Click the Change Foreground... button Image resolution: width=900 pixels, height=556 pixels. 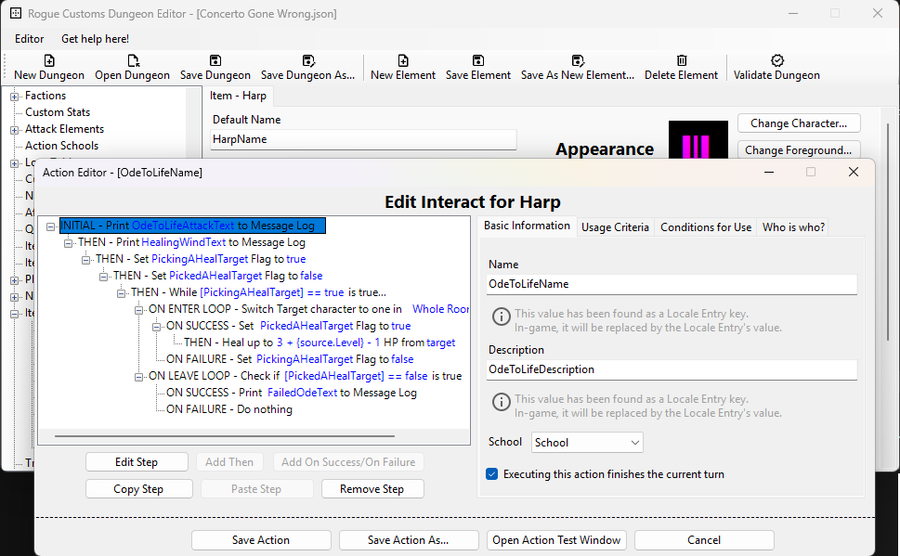pos(798,150)
